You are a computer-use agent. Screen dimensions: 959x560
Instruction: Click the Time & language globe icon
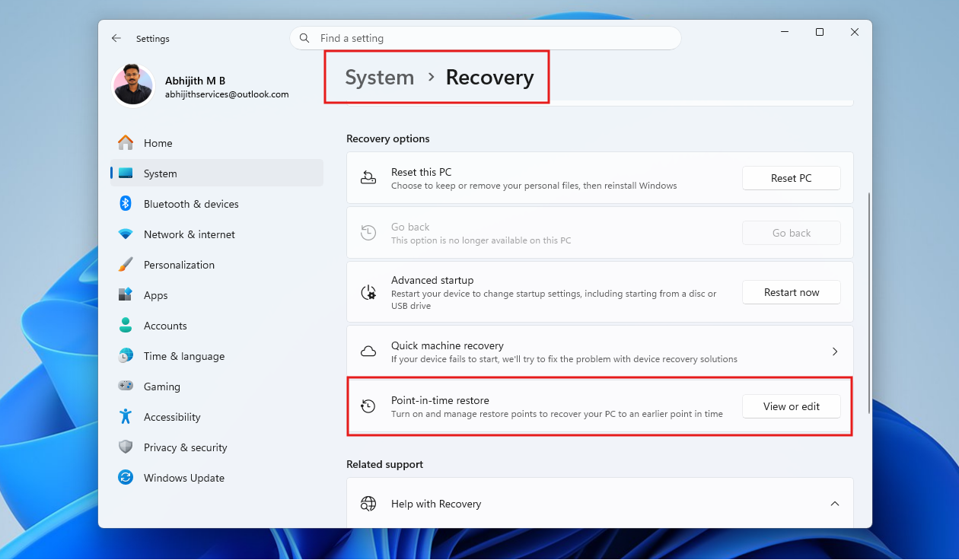coord(126,356)
